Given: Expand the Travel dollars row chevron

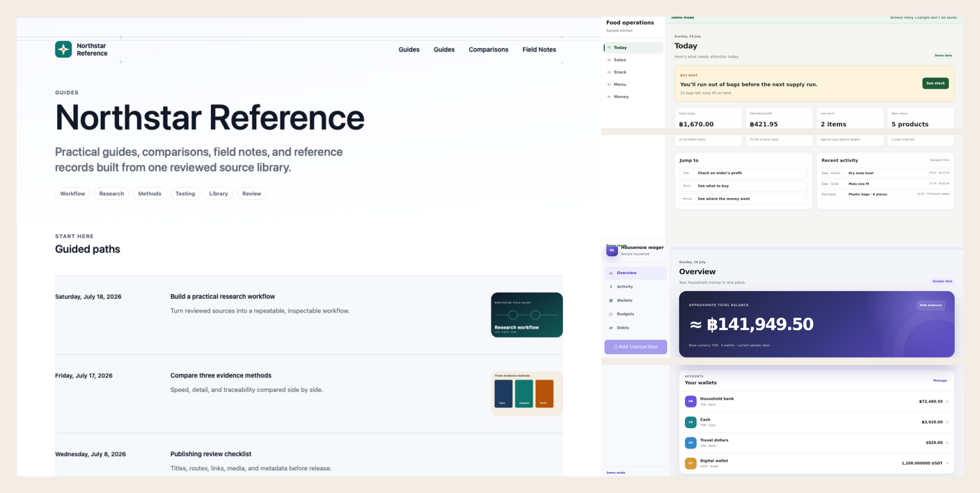Looking at the screenshot, I should (x=947, y=443).
